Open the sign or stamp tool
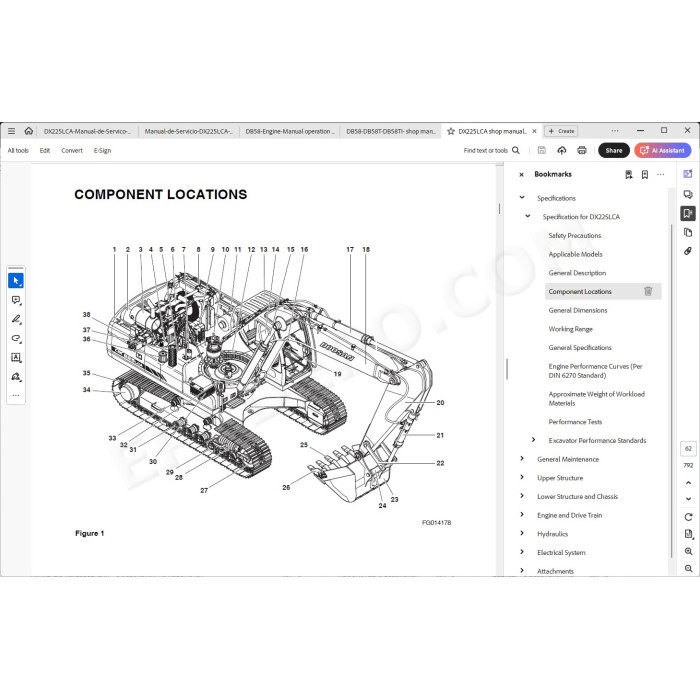This screenshot has width=700, height=700. point(16,377)
